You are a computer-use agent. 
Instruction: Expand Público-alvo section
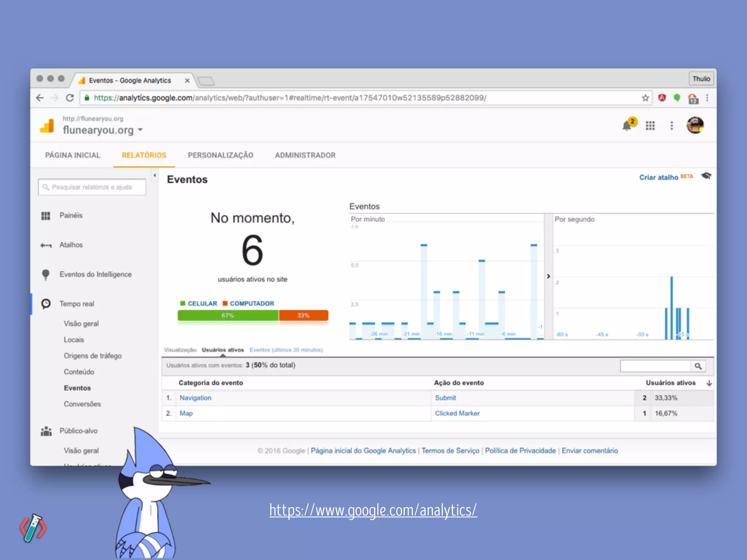coord(78,431)
